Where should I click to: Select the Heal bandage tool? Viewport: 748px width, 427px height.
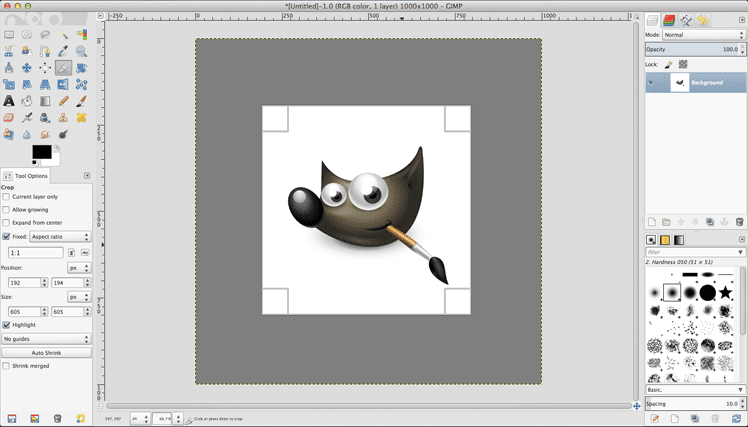point(82,117)
